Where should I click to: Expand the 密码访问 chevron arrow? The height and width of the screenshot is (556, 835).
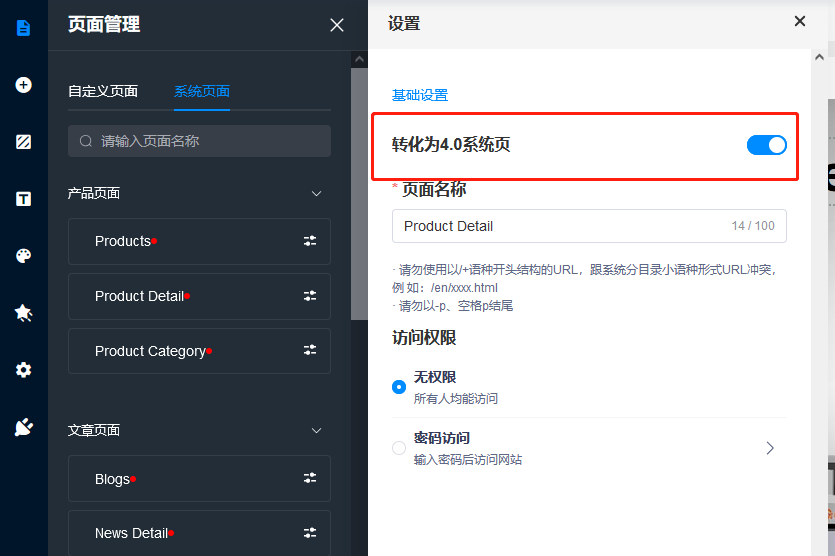[770, 448]
